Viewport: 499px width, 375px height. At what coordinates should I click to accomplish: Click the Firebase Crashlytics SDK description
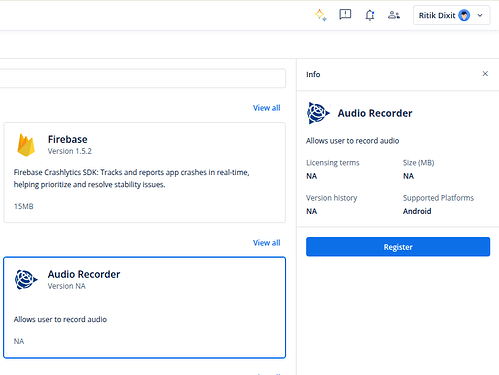(x=131, y=178)
